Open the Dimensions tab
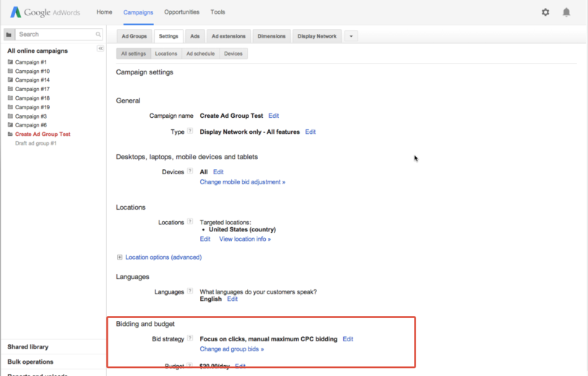 272,36
